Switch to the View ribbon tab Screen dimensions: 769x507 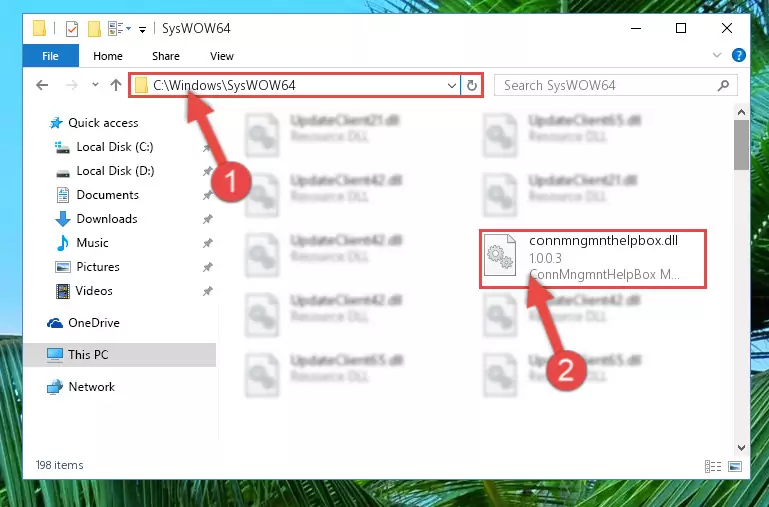click(222, 56)
